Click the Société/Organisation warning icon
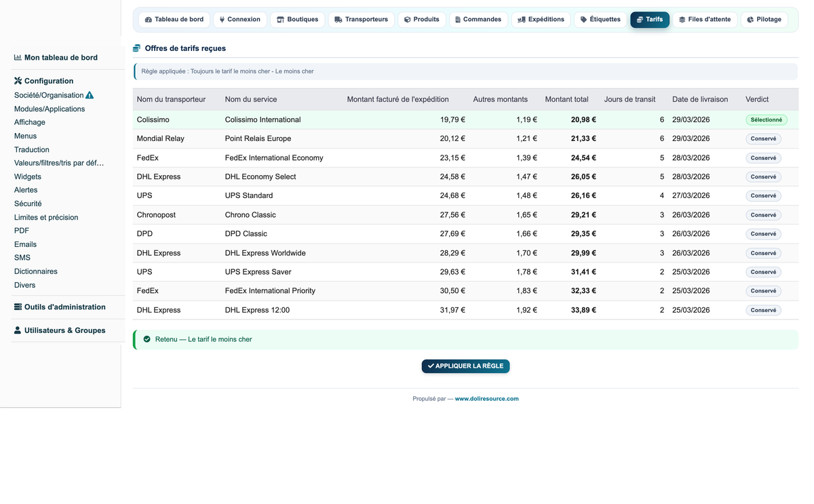The image size is (814, 504). pyautogui.click(x=90, y=96)
